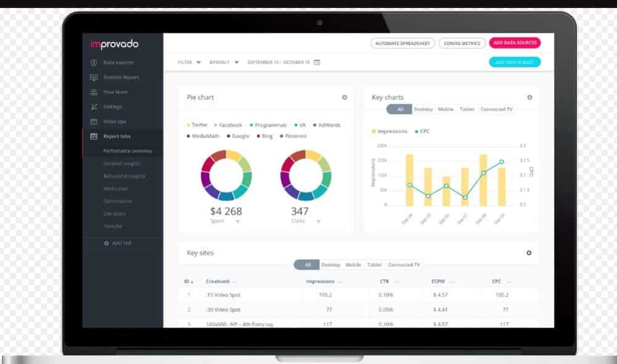Open Key charts widget gear settings

[529, 97]
